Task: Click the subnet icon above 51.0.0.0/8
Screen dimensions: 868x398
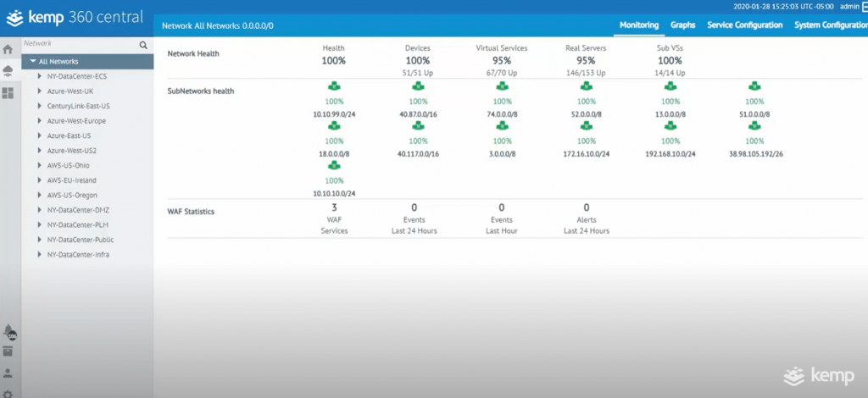Action: pos(754,86)
